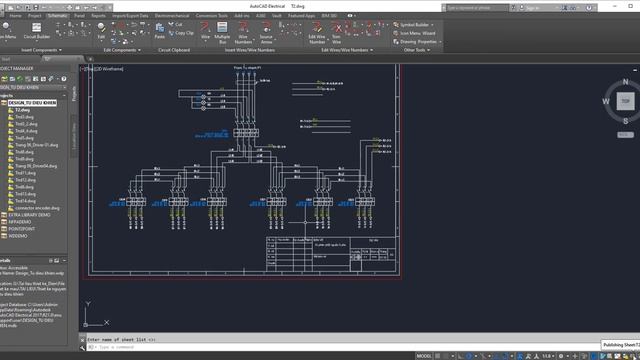
Task: Click the W compass direction on ViewCube
Action: 606,101
